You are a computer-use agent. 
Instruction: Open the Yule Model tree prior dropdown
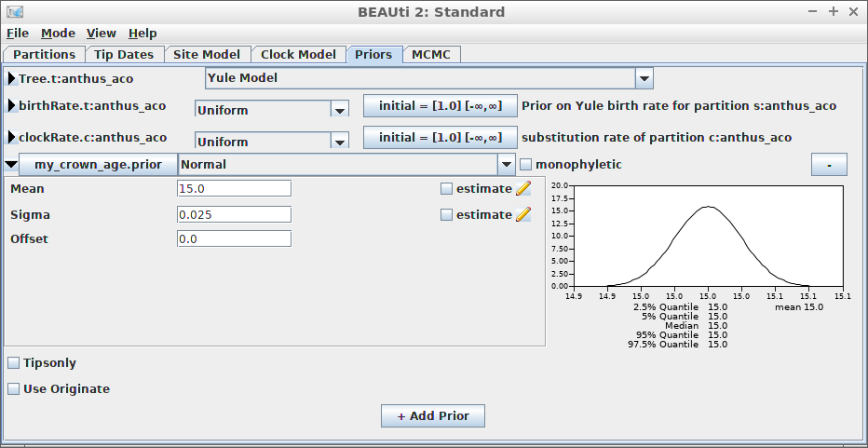coord(644,78)
